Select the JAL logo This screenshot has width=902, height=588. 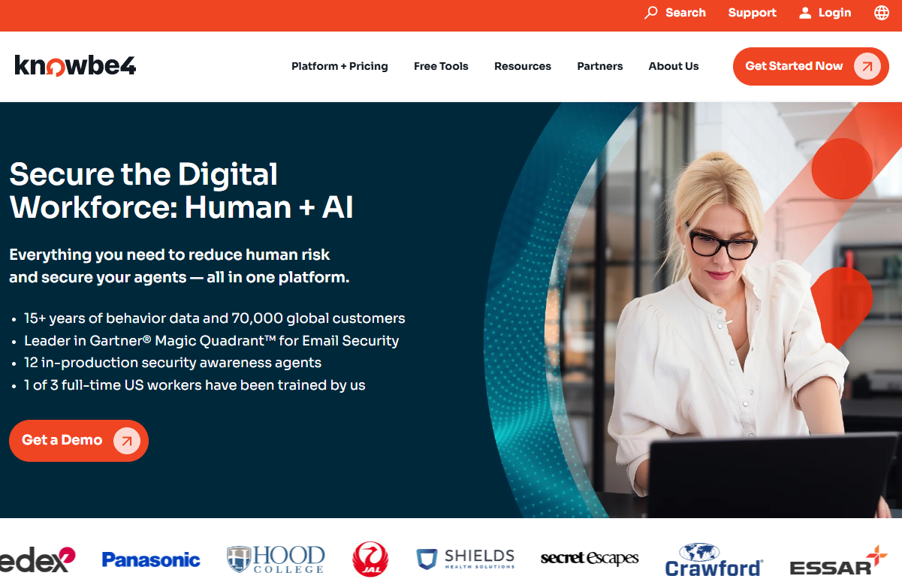pyautogui.click(x=370, y=559)
